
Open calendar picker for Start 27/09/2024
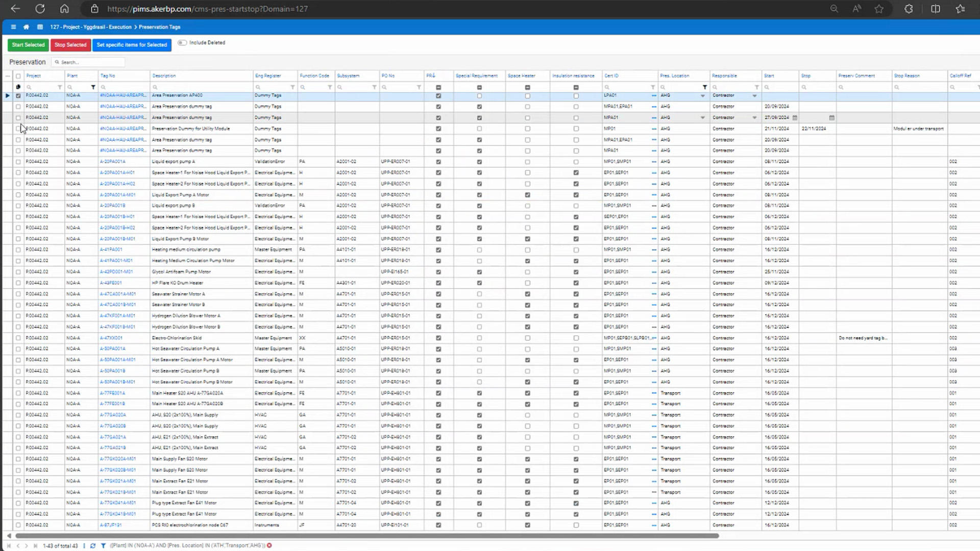coord(795,118)
